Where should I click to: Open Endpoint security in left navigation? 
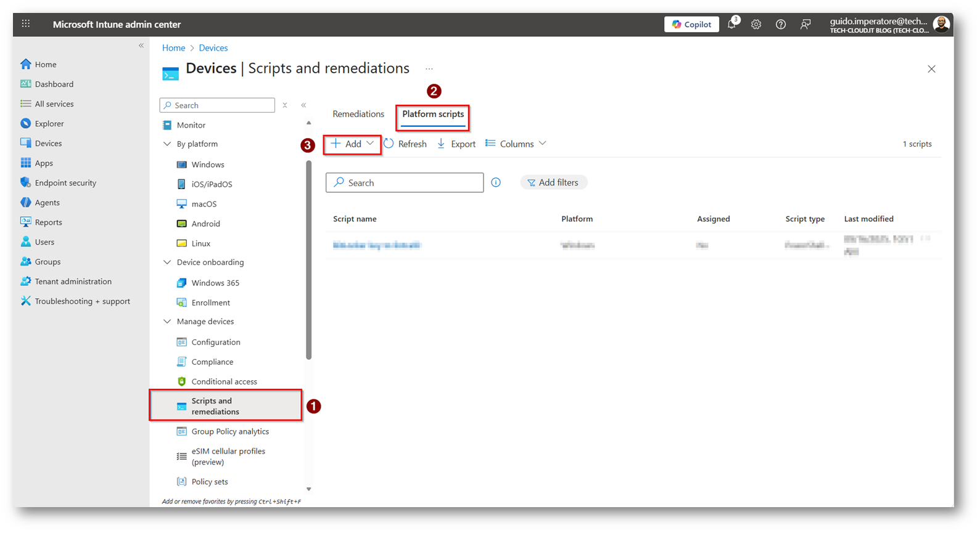pos(65,183)
